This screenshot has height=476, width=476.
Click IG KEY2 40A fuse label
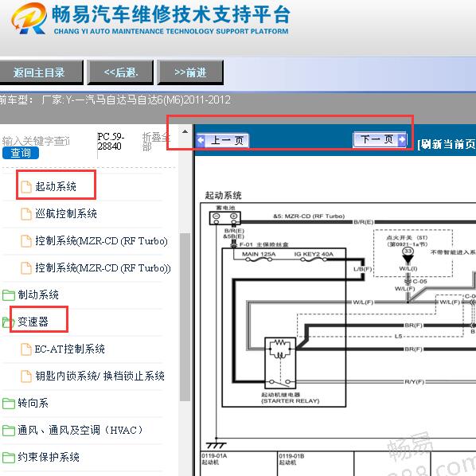[x=314, y=254]
